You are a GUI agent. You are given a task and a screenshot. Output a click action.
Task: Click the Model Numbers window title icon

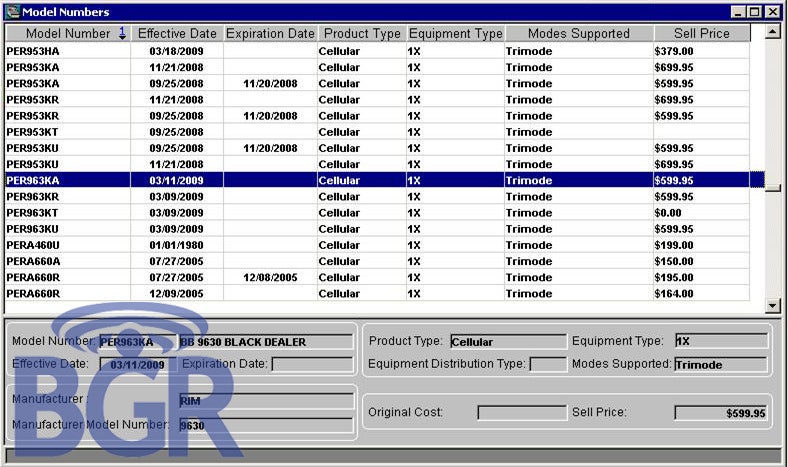(13, 11)
